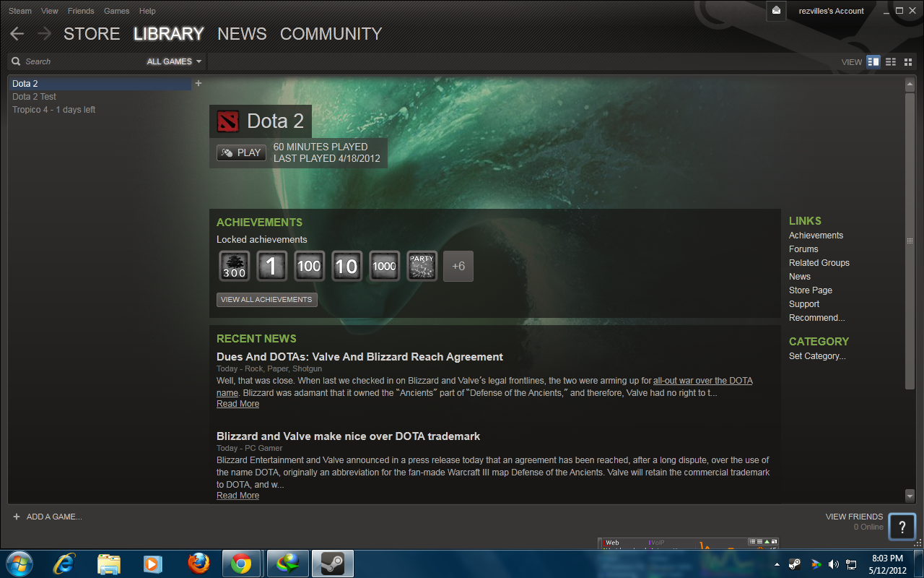This screenshot has width=924, height=578.
Task: Go forward with the right arrow
Action: tap(45, 34)
